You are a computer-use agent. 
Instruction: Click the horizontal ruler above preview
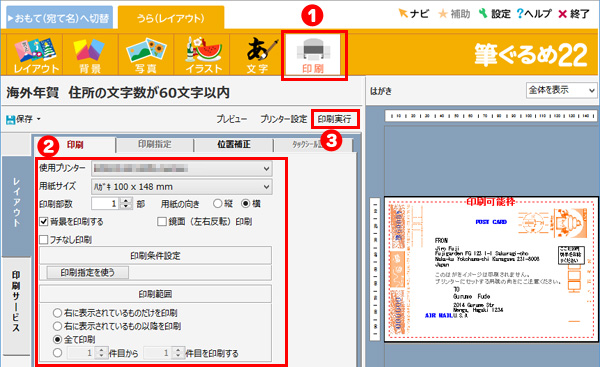(x=491, y=116)
